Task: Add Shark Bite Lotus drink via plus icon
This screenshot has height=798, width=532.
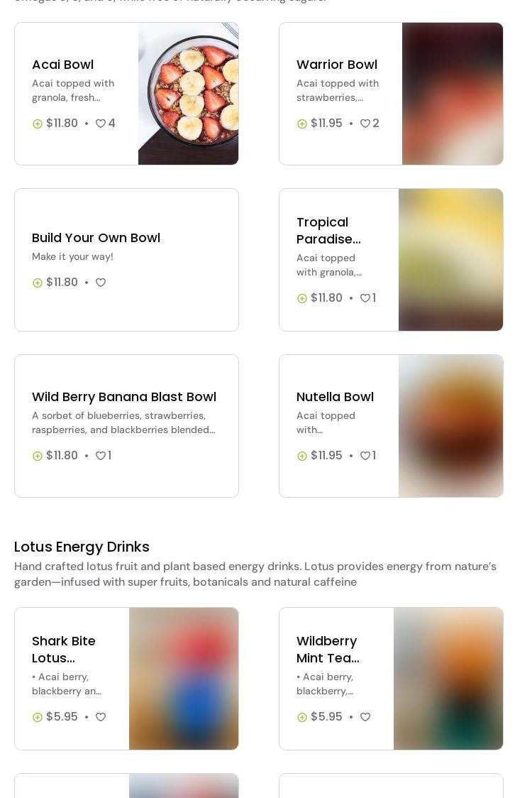Action: pyautogui.click(x=38, y=717)
